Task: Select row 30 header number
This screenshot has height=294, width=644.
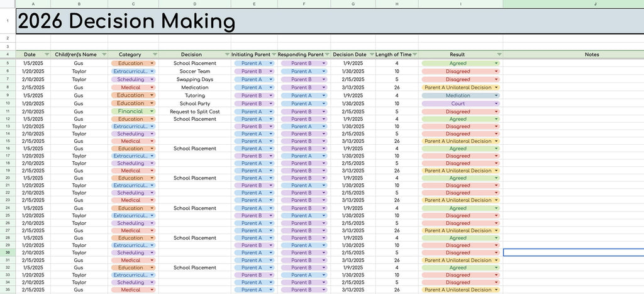Action: [x=8, y=252]
